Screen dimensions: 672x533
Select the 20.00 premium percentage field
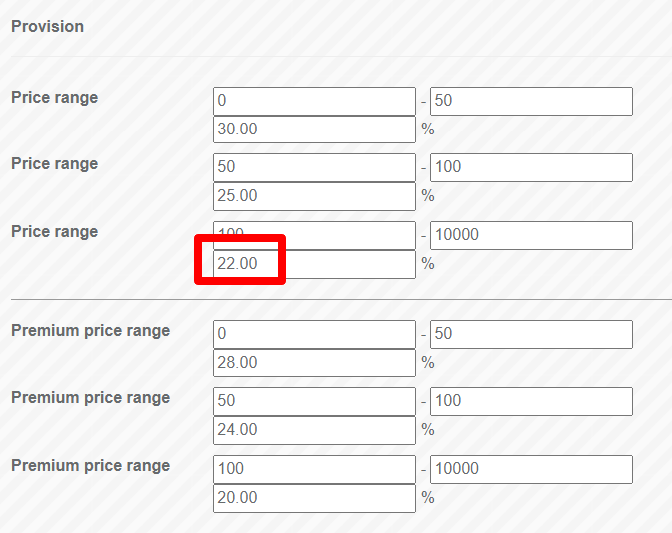(314, 498)
